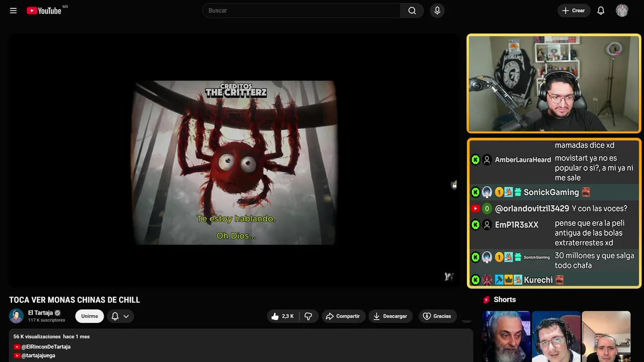Click the crown badge beside Kurechi
The image size is (644, 362).
(508, 280)
